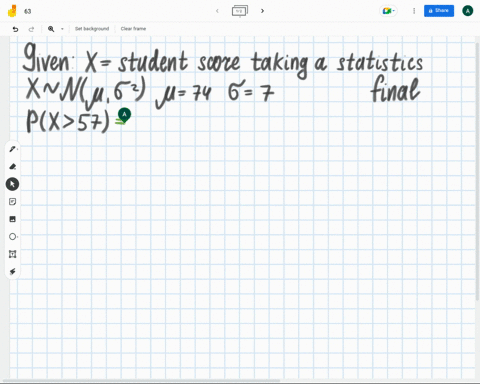Open the Jamboard home logo
Image resolution: width=480 pixels, height=384 pixels.
click(12, 11)
